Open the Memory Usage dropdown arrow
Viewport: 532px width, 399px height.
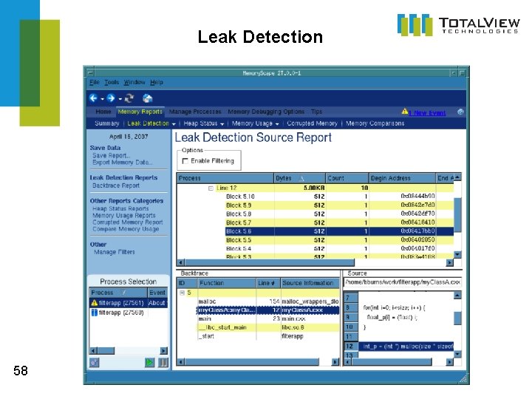[277, 124]
